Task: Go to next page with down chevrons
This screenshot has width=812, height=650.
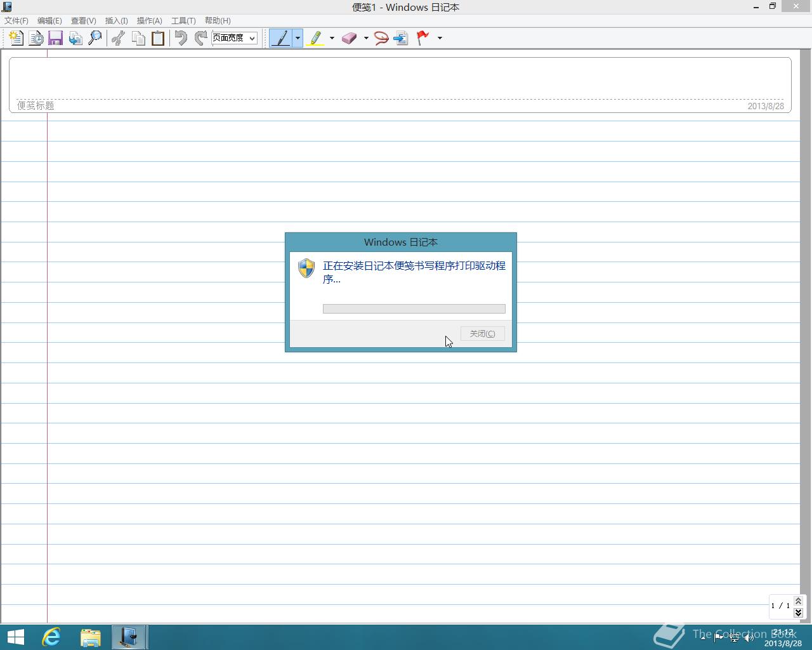Action: pyautogui.click(x=799, y=613)
